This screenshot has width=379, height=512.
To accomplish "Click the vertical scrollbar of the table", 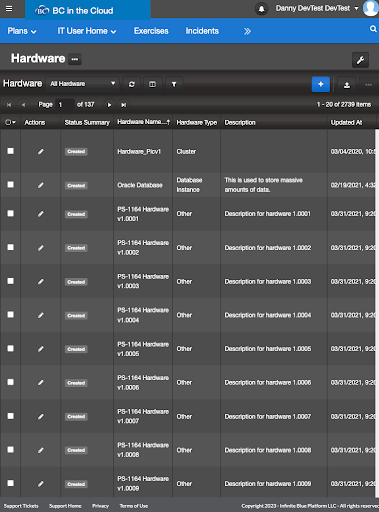I will tap(377, 313).
